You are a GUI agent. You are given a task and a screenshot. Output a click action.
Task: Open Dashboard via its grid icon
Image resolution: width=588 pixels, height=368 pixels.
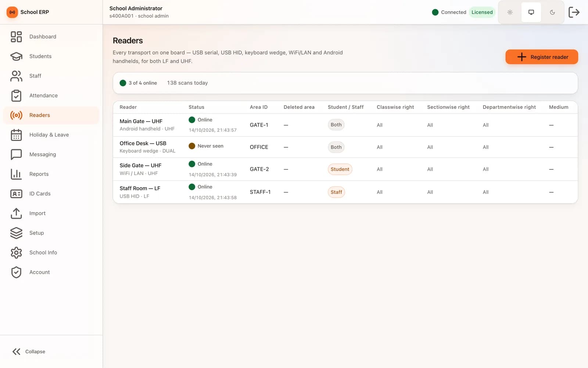16,37
